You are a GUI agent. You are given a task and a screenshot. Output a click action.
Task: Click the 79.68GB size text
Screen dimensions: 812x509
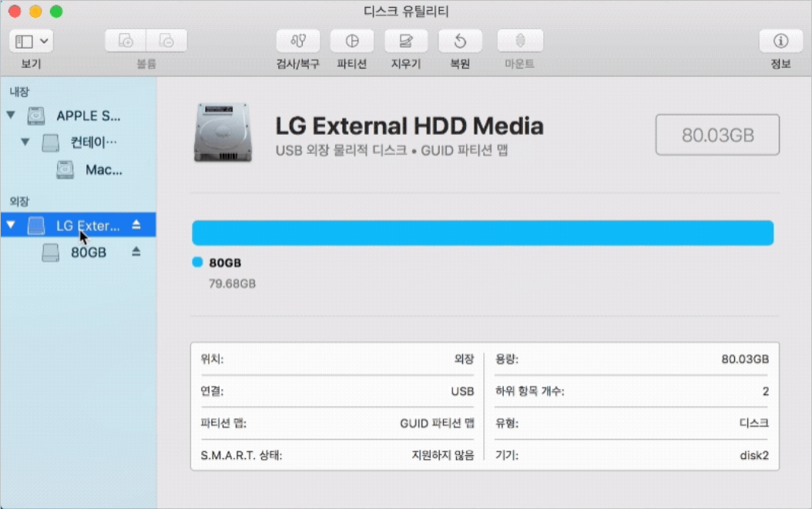(x=232, y=283)
